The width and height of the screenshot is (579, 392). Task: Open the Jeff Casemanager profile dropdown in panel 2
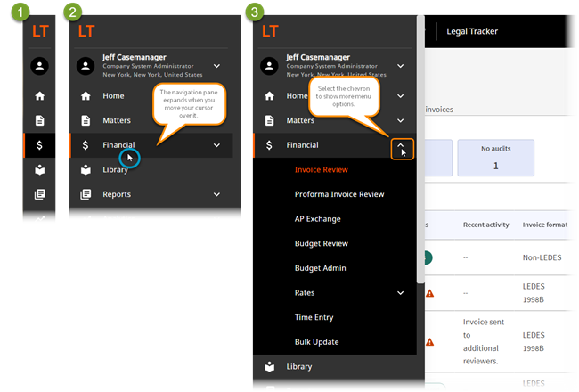[x=215, y=66]
